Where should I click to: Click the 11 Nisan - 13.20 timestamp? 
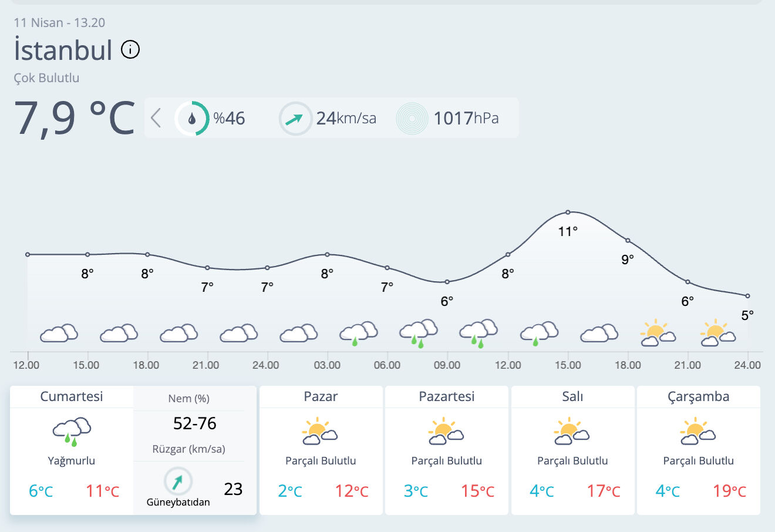click(60, 22)
